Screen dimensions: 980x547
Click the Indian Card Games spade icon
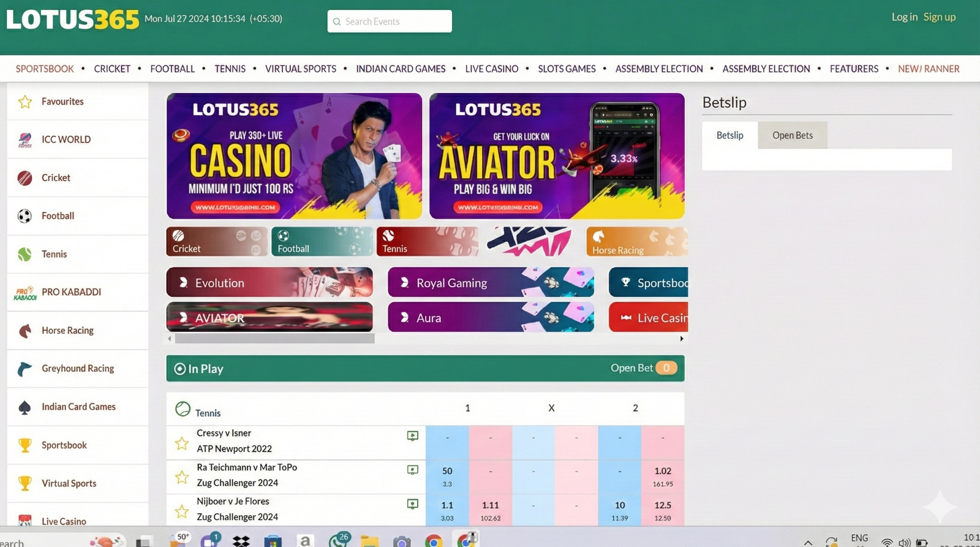[25, 407]
